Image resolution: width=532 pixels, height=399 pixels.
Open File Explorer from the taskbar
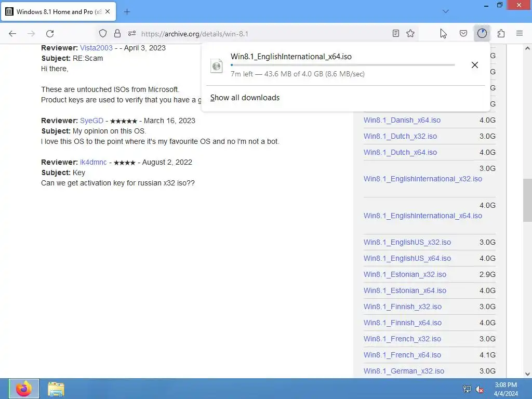pyautogui.click(x=56, y=389)
